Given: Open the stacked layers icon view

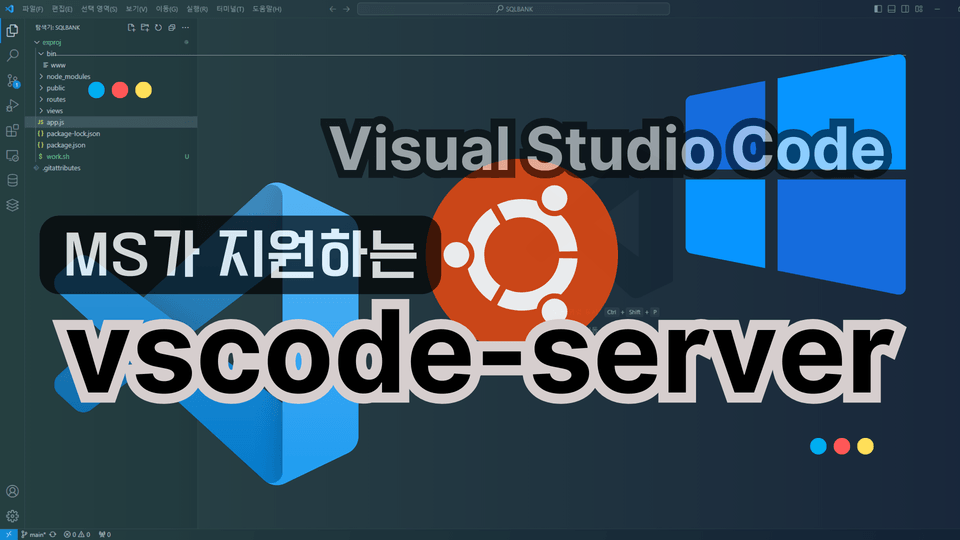Looking at the screenshot, I should (12, 205).
